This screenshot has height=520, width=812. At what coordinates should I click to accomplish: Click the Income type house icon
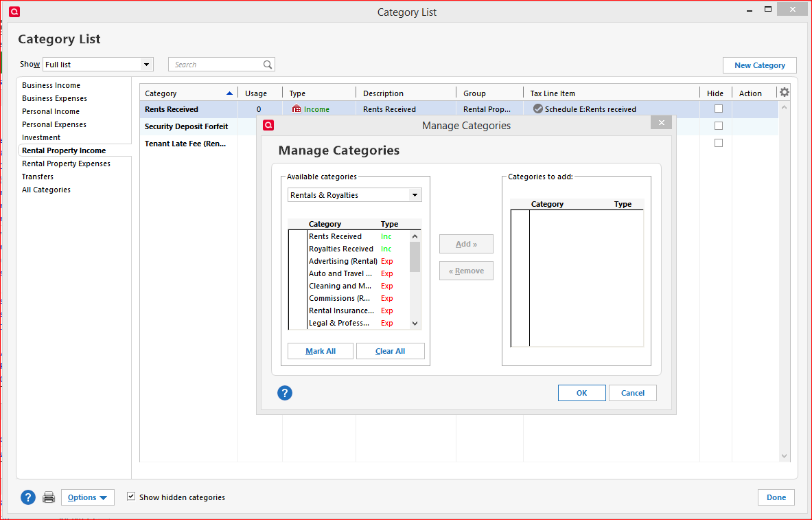297,109
